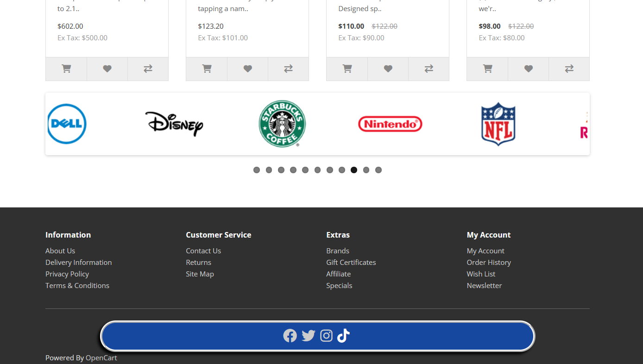Image resolution: width=643 pixels, height=364 pixels.
Task: Open My Account footer link
Action: click(485, 251)
